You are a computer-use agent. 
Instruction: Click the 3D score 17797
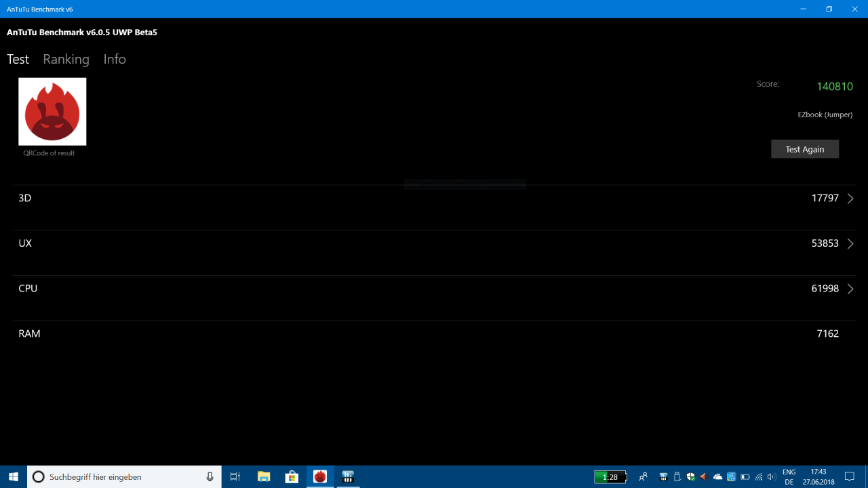825,198
